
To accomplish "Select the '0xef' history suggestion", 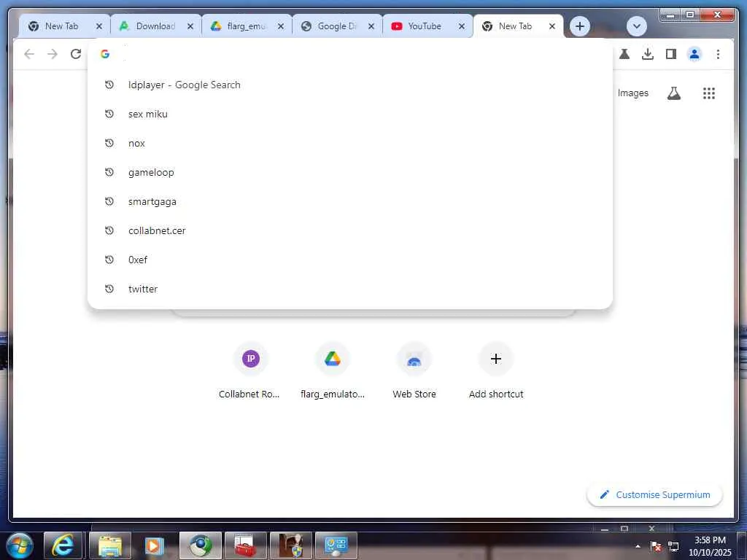I will tap(350, 260).
